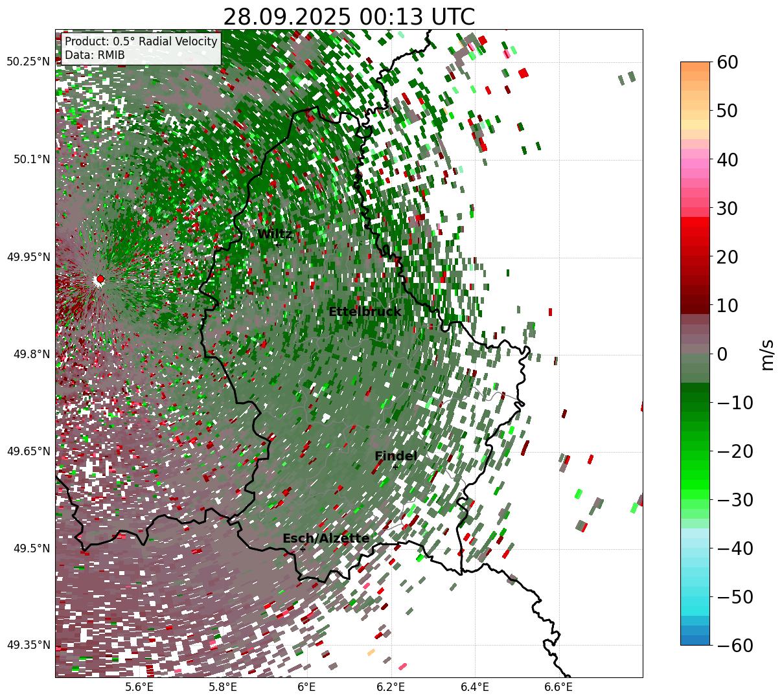782x700 pixels.
Task: Click the colorbar value 60
Action: pos(726,62)
